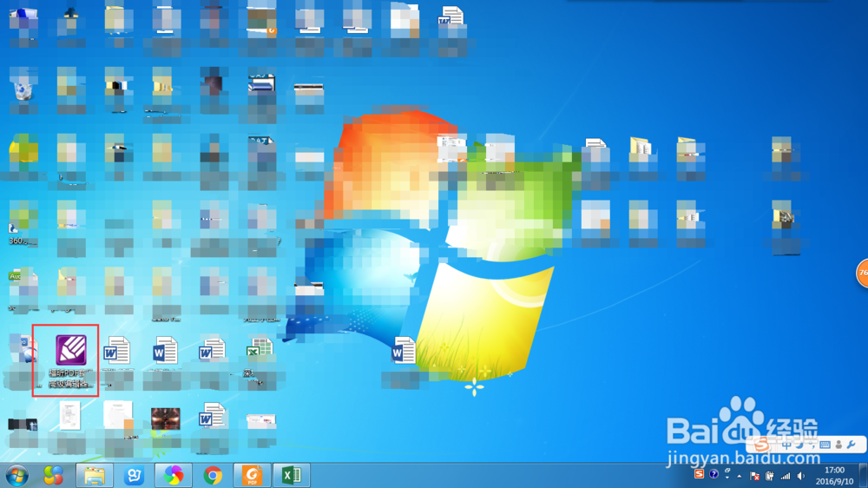Screen dimensions: 868x488
Task: Open the network signal bars tray icon
Action: [786, 476]
